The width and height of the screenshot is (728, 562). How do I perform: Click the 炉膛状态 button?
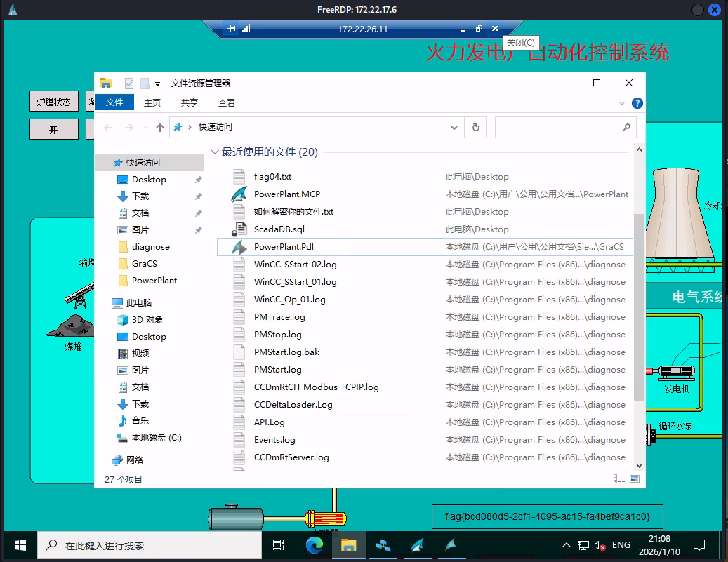pyautogui.click(x=54, y=102)
